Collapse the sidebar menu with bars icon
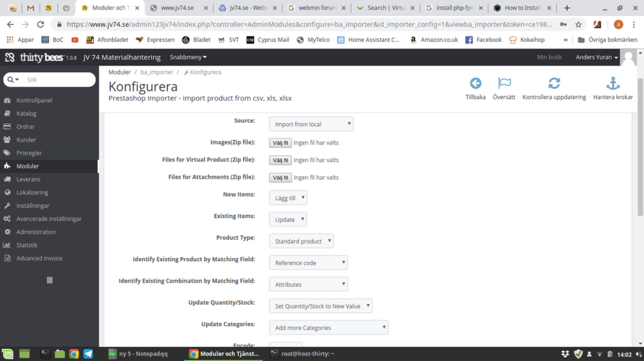The image size is (644, 361). tap(50, 280)
